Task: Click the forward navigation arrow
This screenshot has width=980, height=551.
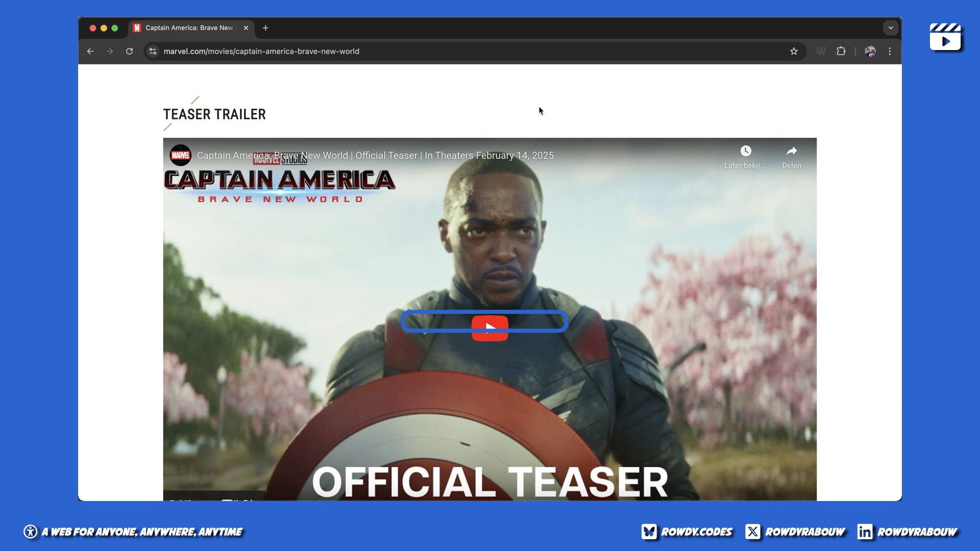Action: click(110, 51)
